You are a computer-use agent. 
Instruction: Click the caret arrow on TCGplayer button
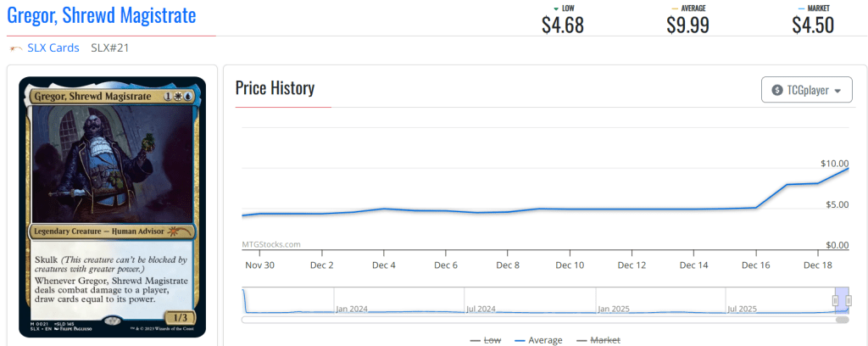[837, 91]
